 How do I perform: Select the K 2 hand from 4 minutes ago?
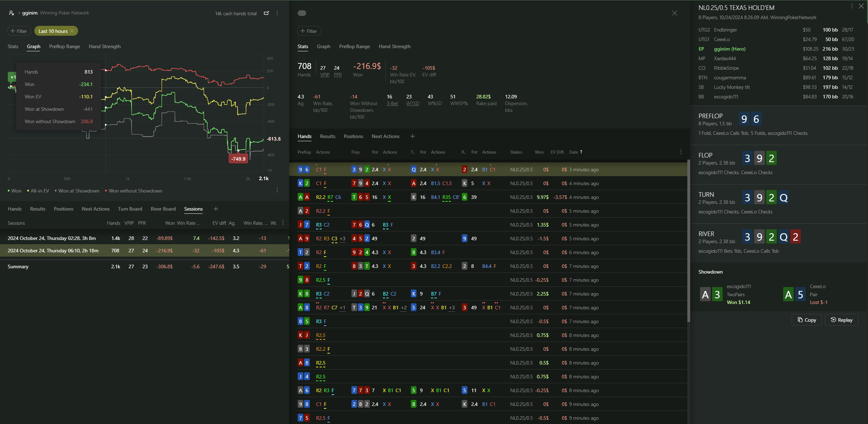pyautogui.click(x=488, y=183)
